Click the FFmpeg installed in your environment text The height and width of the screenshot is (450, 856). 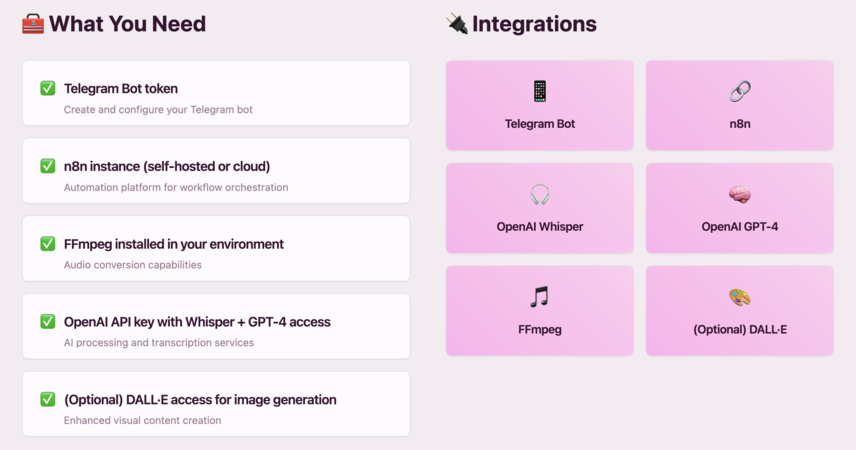(x=174, y=244)
